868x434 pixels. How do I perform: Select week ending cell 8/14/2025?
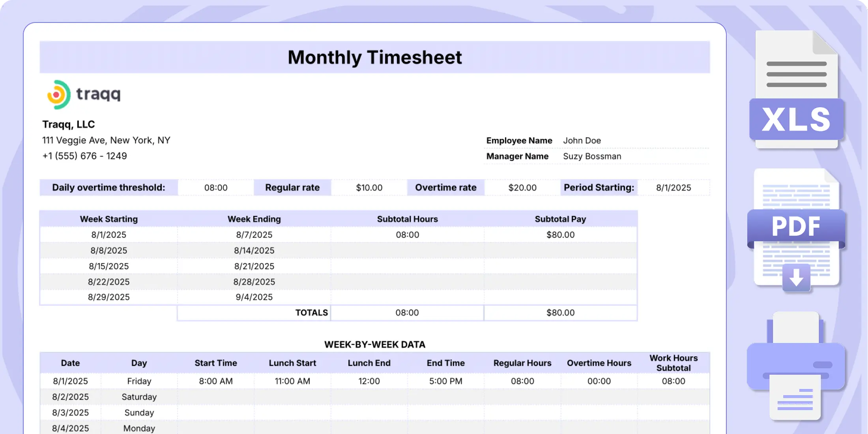254,251
